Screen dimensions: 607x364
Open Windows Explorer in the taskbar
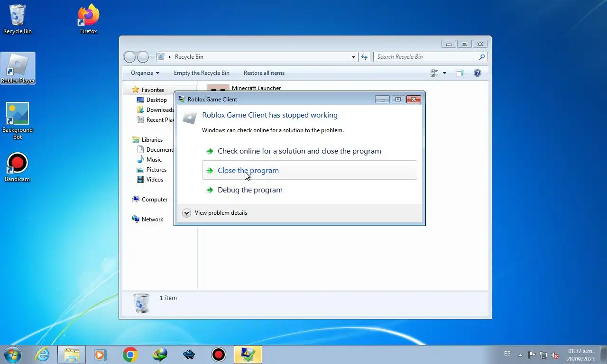click(x=72, y=355)
